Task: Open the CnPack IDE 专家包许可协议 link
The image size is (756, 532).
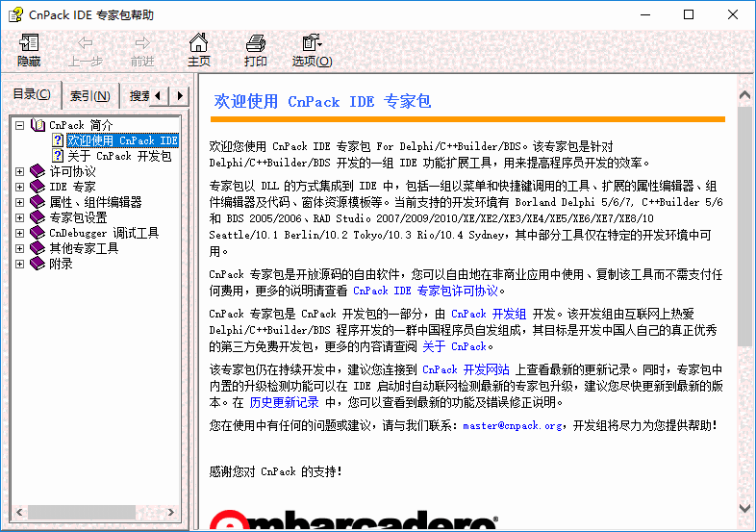Action: [x=426, y=291]
